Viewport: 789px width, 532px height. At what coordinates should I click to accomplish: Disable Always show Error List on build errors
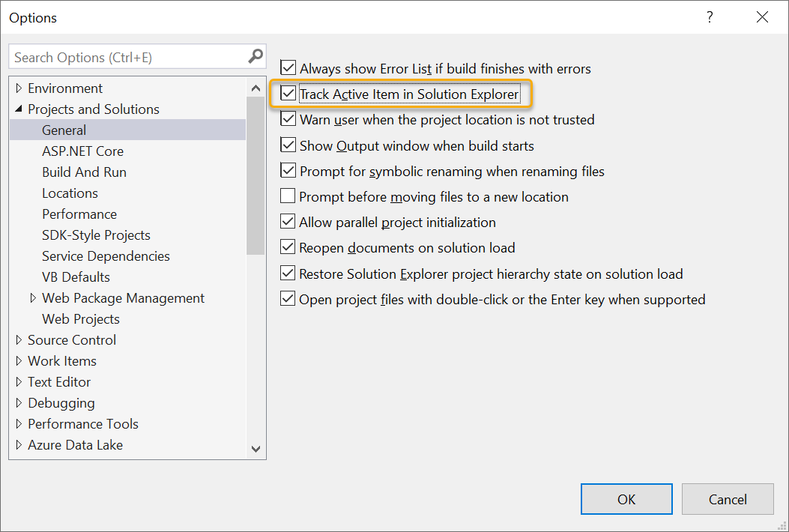click(288, 68)
